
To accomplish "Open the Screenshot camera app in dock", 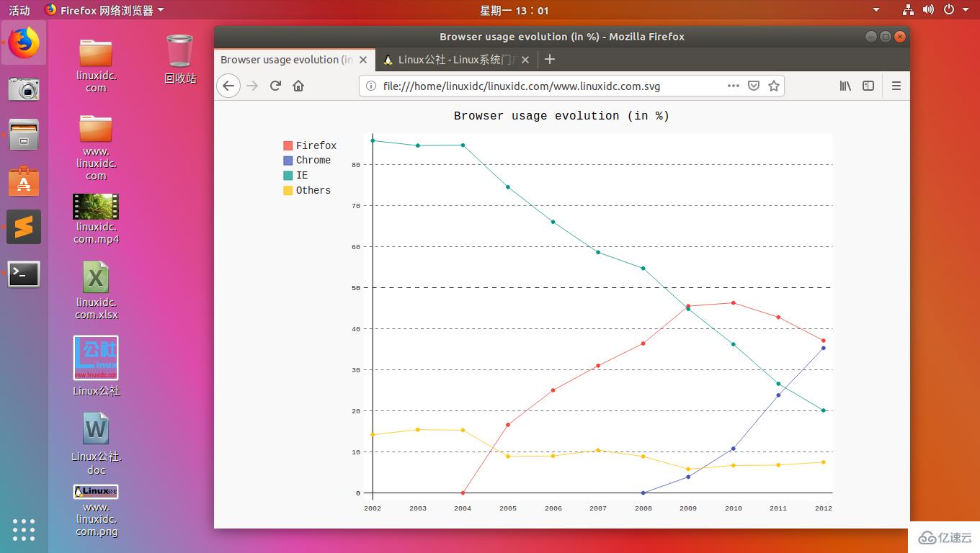I will (24, 89).
